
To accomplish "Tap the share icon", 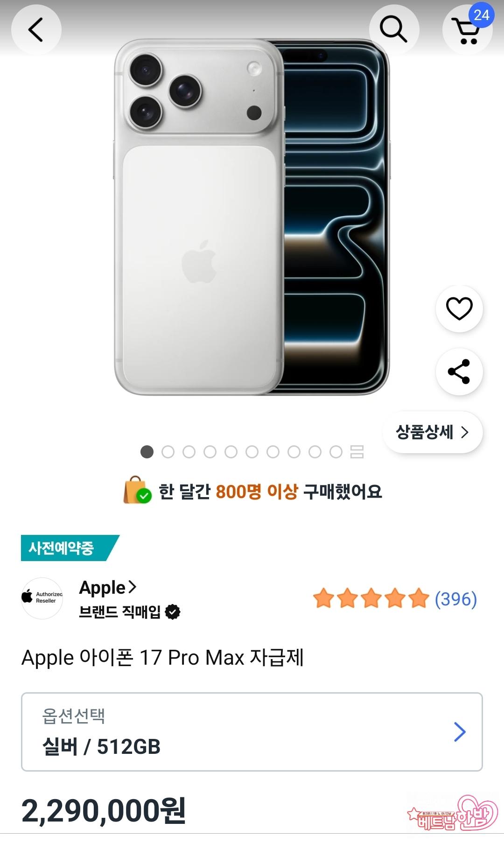I will 459,372.
